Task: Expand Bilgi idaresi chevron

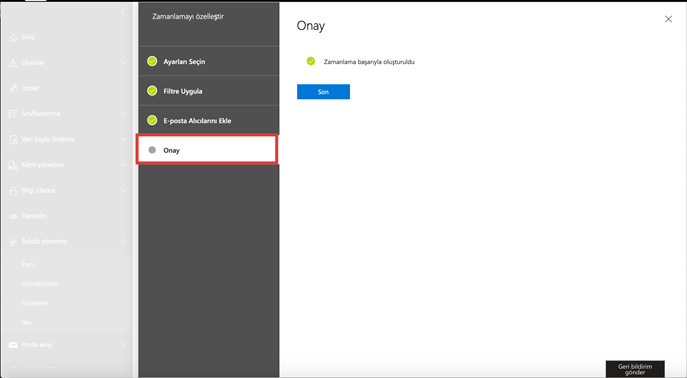Action: 123,190
